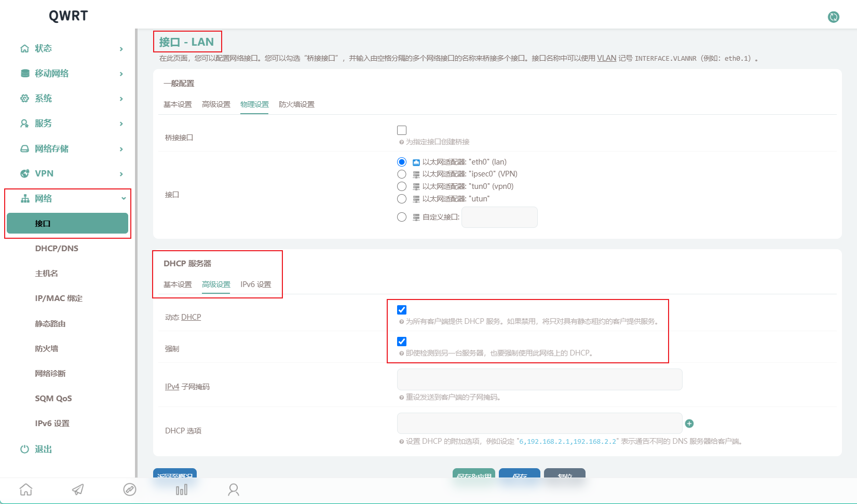Open the 防火墙设置 tab

click(x=296, y=104)
